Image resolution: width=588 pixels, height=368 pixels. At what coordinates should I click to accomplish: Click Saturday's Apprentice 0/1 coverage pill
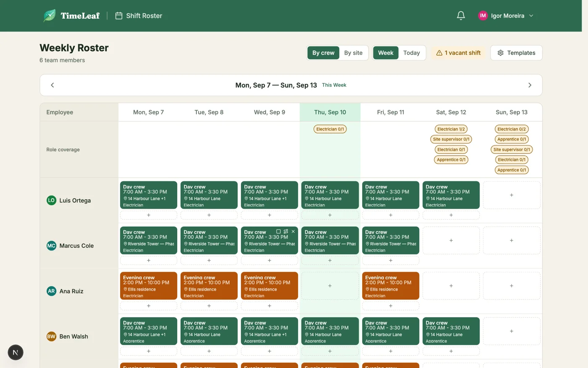click(x=451, y=159)
